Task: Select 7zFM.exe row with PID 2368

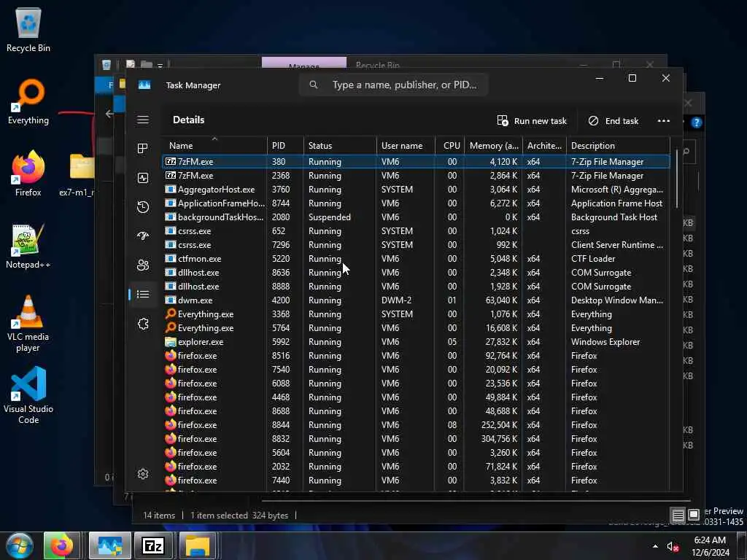Action: pos(416,176)
